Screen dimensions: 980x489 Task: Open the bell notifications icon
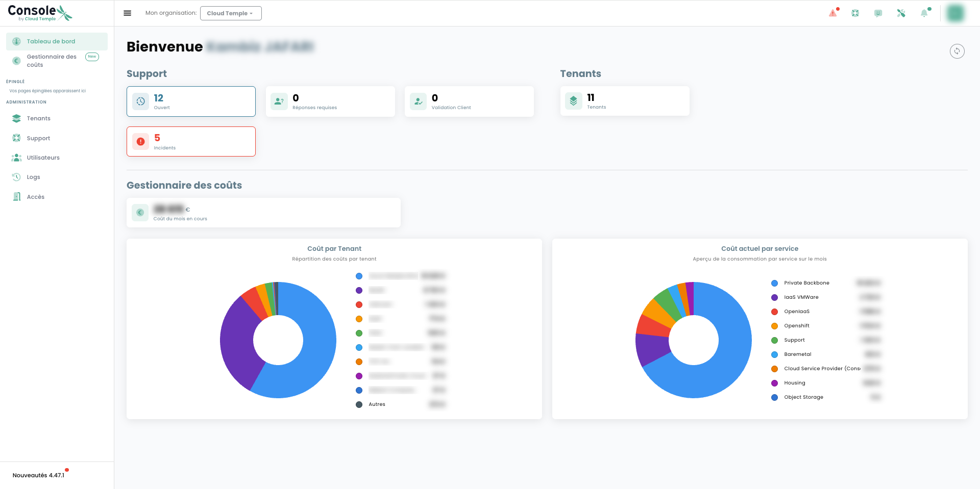(924, 13)
